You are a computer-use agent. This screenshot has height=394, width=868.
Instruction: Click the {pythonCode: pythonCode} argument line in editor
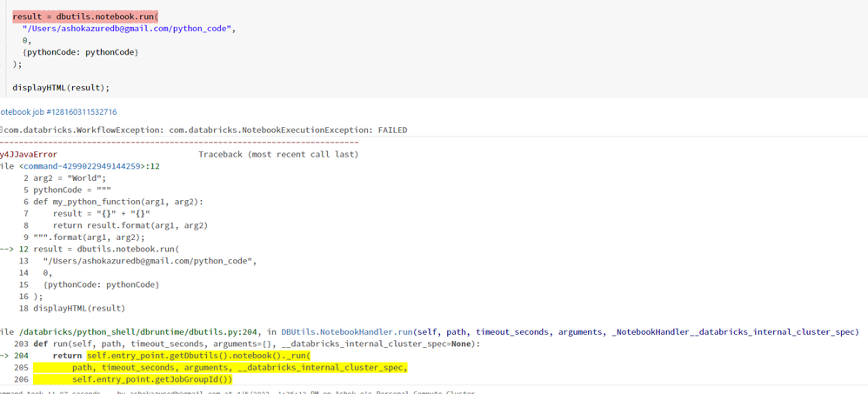point(80,52)
